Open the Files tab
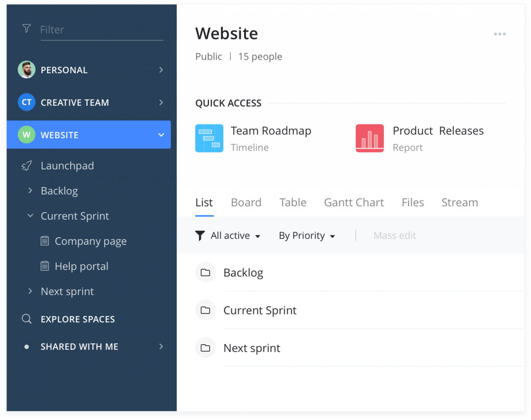 click(412, 203)
